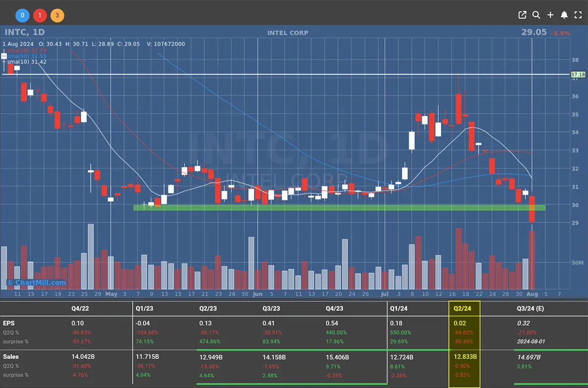Click the 1 Aug 2024 date readout
This screenshot has width=588, height=388.
pyautogui.click(x=18, y=44)
